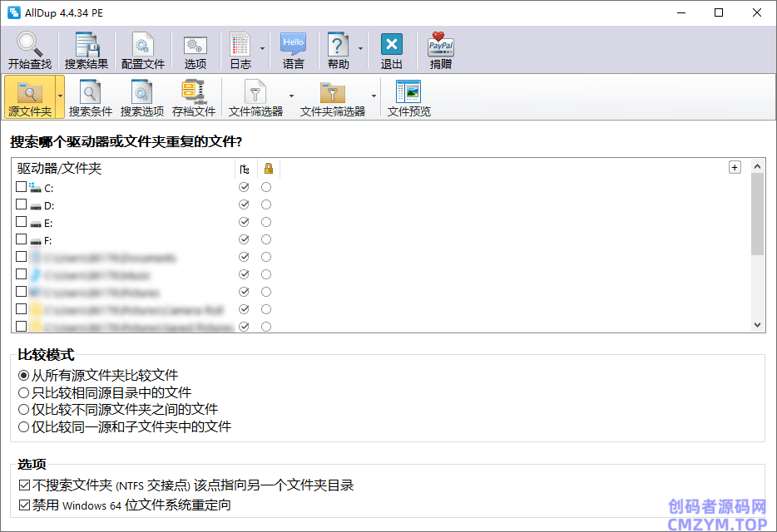
Task: Open the 文件预览 file preview icon
Action: coord(408,97)
